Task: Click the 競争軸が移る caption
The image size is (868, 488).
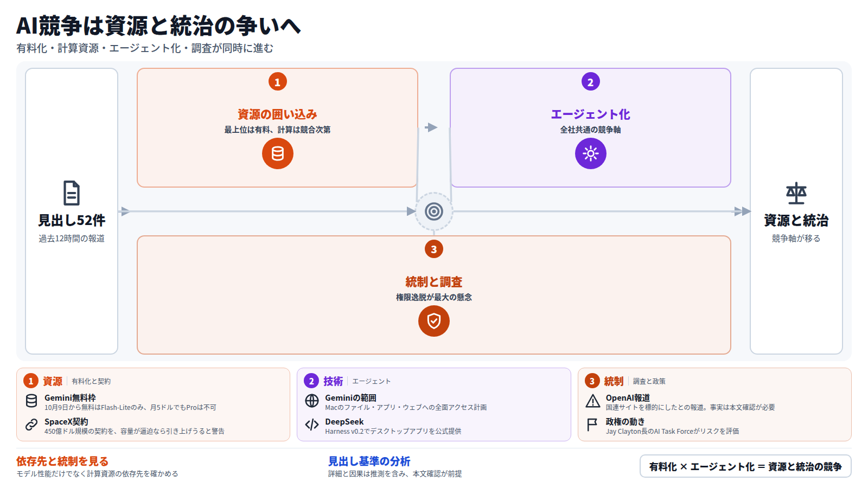Action: click(x=796, y=239)
